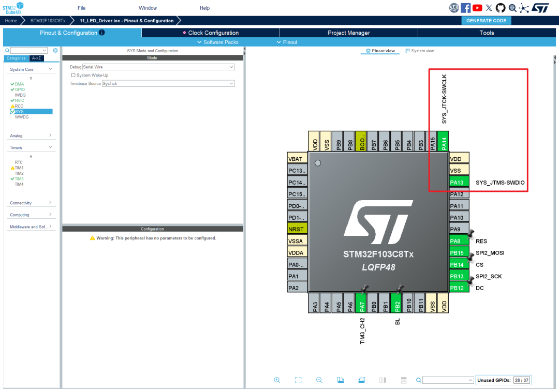This screenshot has height=392, width=559.
Task: Rotate chip view clockwise icon
Action: [341, 380]
